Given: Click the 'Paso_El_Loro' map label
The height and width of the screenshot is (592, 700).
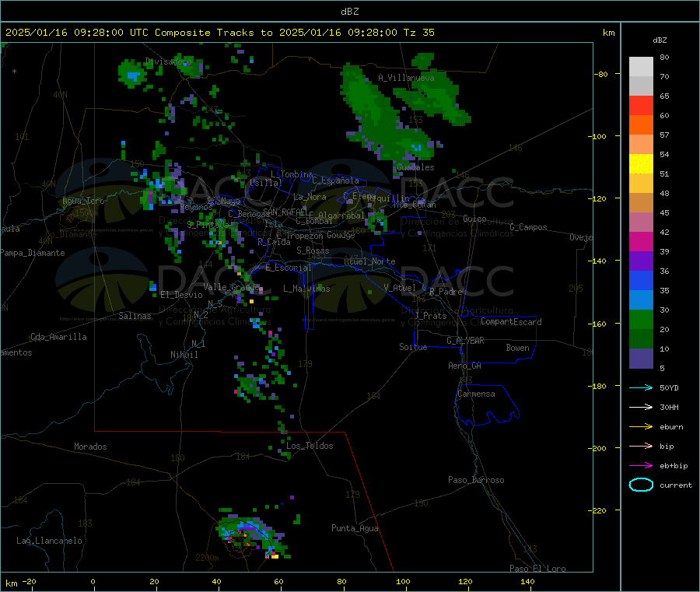Looking at the screenshot, I should pos(537,569).
